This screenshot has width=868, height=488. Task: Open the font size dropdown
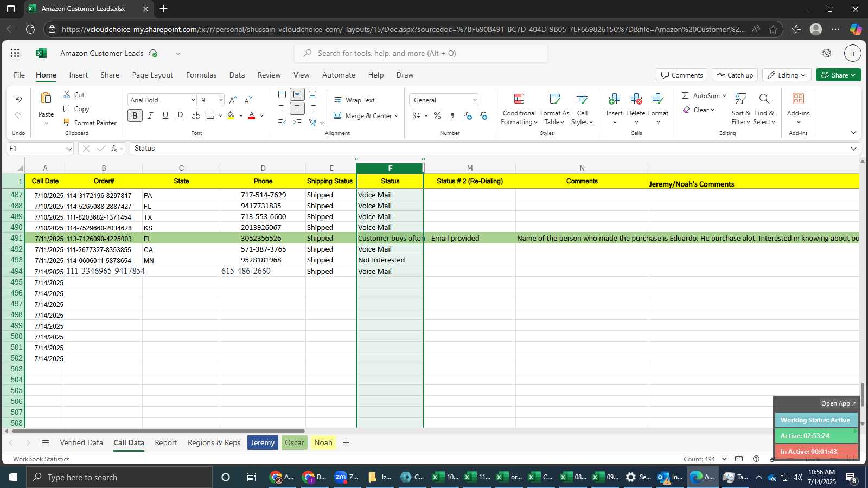point(221,100)
